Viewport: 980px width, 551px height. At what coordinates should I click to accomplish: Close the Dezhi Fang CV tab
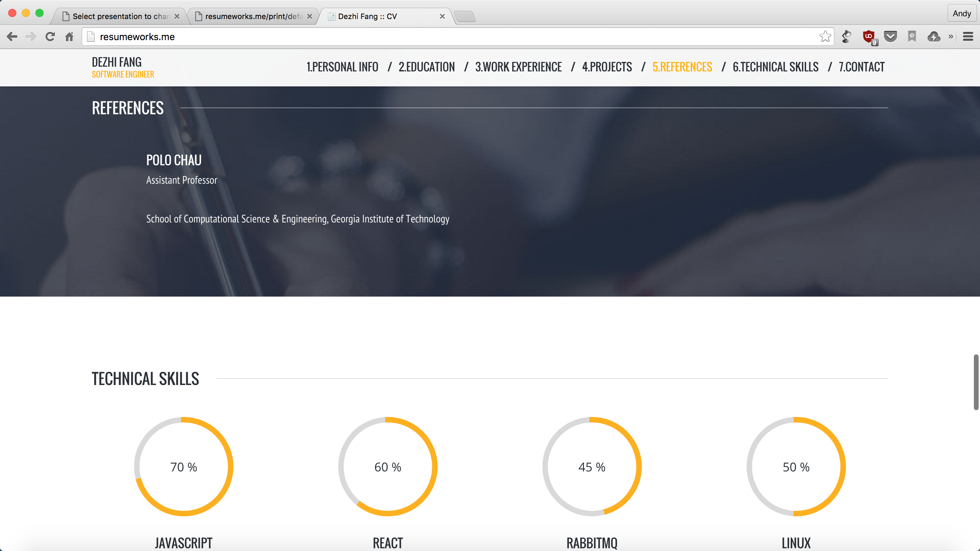[442, 16]
